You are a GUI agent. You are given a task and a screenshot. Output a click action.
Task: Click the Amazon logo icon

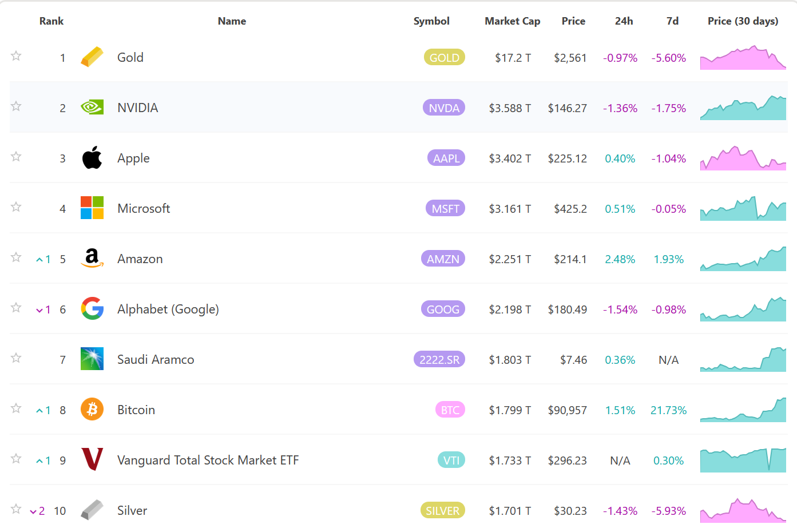pos(92,259)
